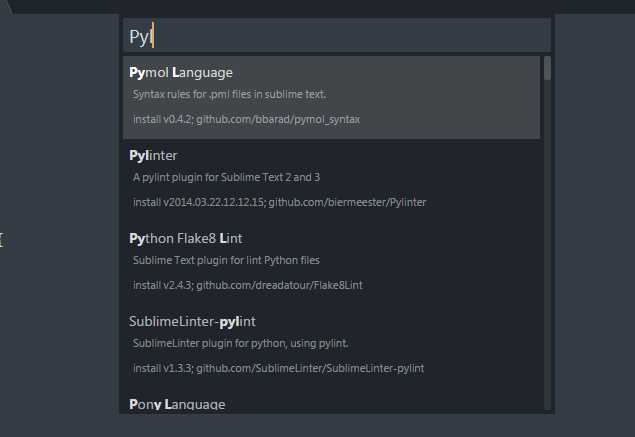Image resolution: width=635 pixels, height=437 pixels.
Task: Select the SublimeLinter-pylint package entry
Action: [x=331, y=346]
